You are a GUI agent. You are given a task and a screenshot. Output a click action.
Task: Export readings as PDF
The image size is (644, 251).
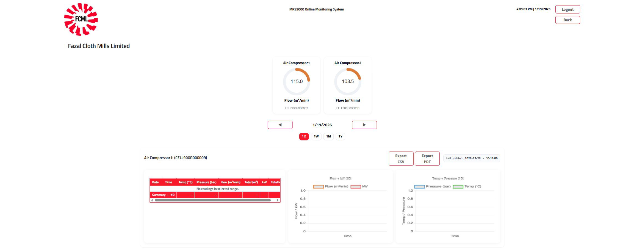[x=427, y=159]
